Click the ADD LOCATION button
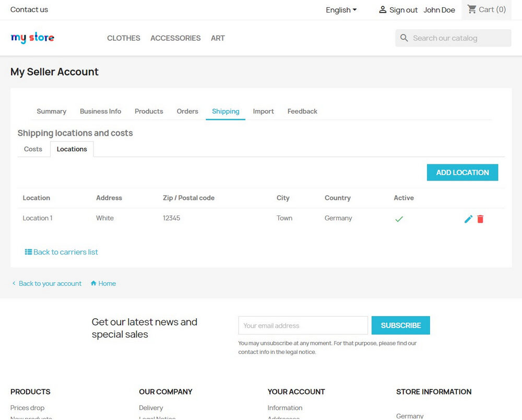Screen dimensions: 522x420 click(462, 172)
